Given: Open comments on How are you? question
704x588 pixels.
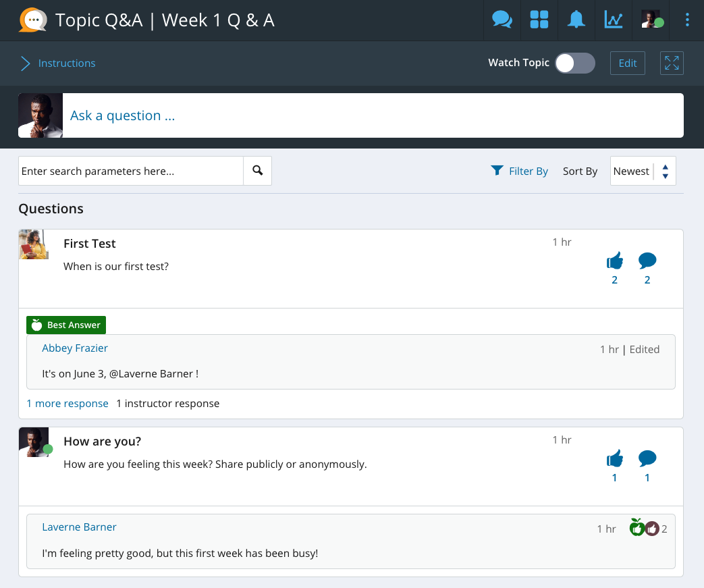Looking at the screenshot, I should click(647, 459).
